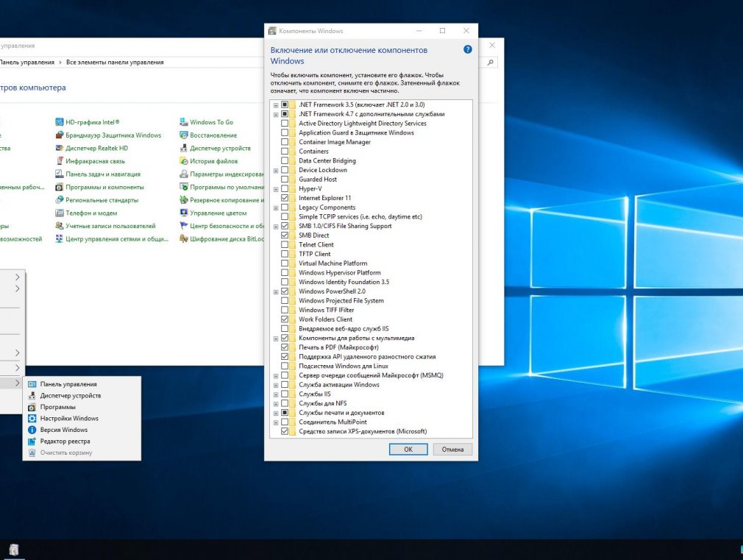Uncheck the Work Folders Client checkbox
Image resolution: width=743 pixels, height=560 pixels.
[x=284, y=319]
